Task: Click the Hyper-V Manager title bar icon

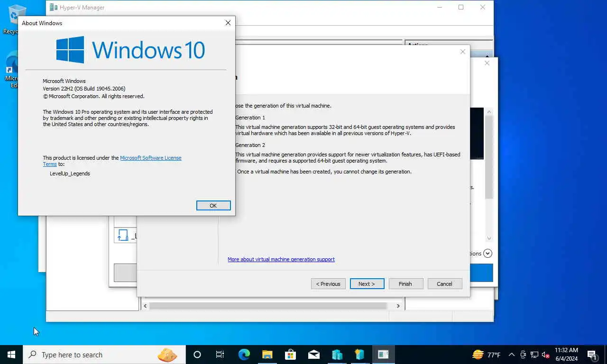Action: [54, 7]
